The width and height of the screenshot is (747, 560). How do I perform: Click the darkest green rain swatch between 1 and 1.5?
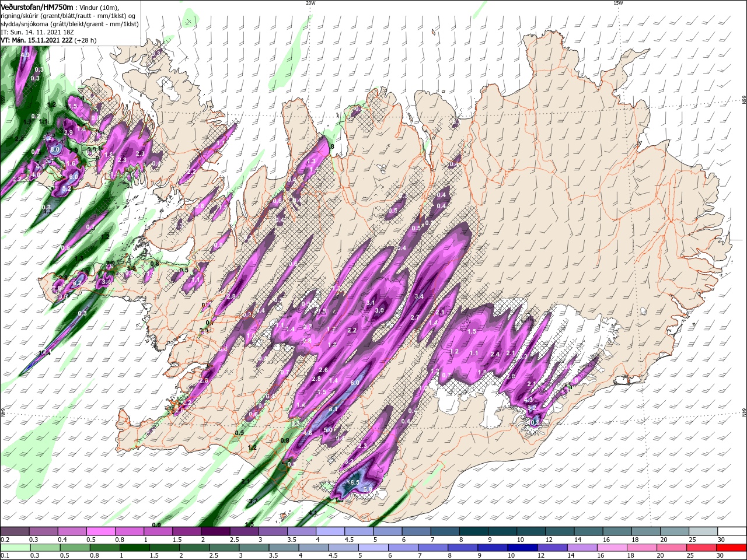(x=135, y=548)
